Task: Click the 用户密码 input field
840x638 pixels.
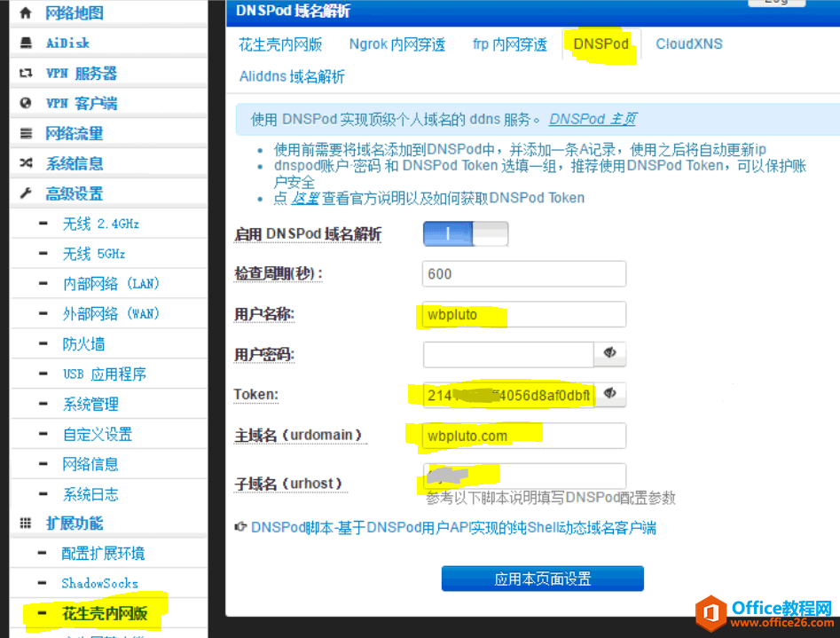Action: point(508,354)
